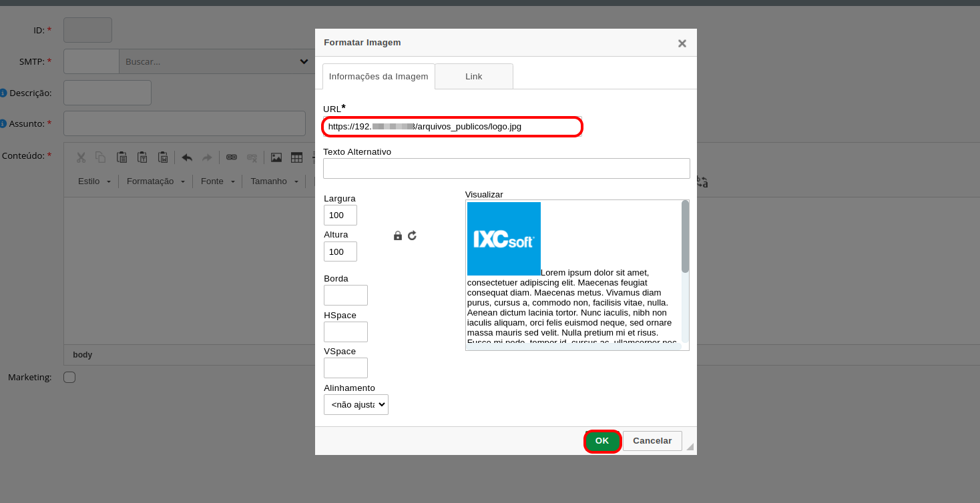Click the URL input field
The image size is (980, 503).
click(x=452, y=126)
